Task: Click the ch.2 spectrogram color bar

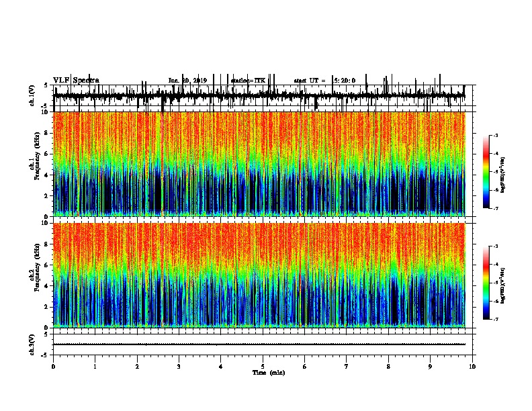Action: pos(486,283)
